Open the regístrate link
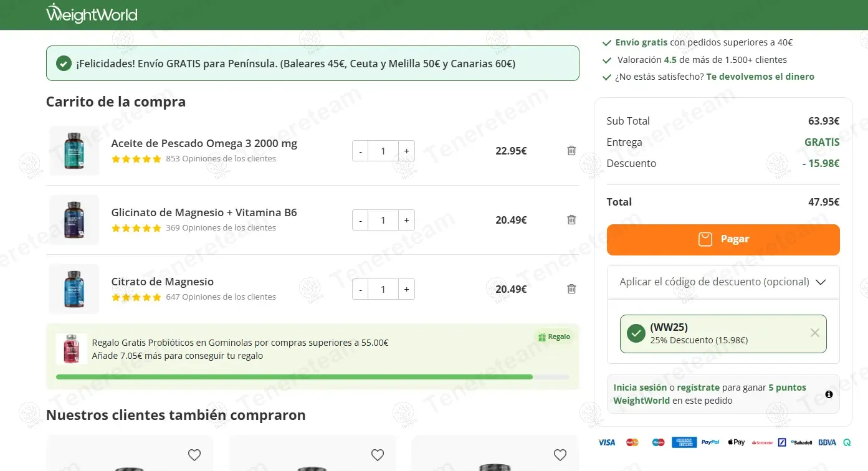This screenshot has width=868, height=471. (698, 388)
